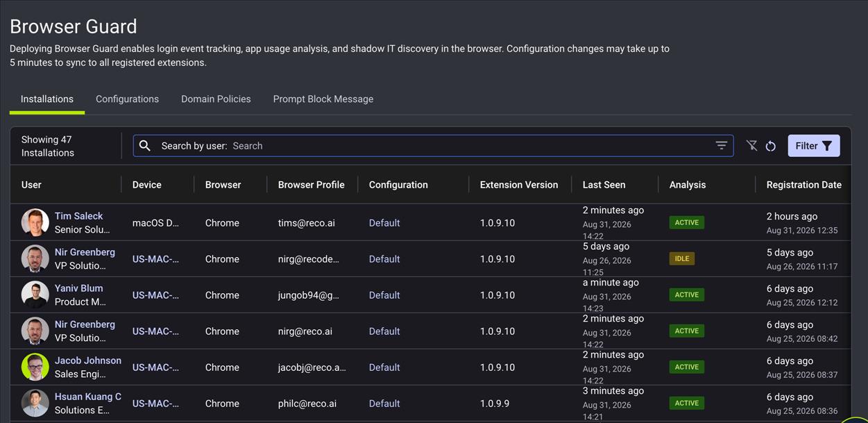Sort by Registration Date column header
Image resolution: width=868 pixels, height=423 pixels.
(803, 185)
